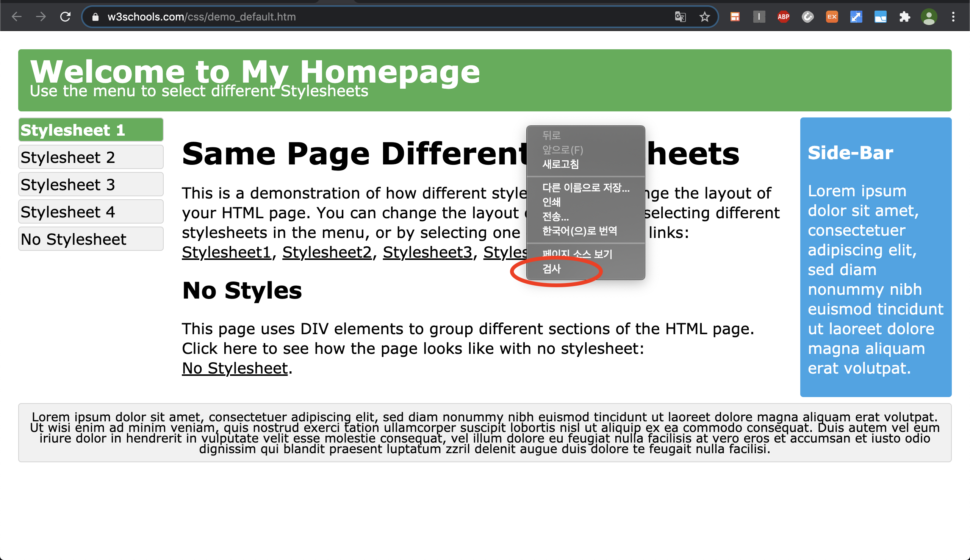Viewport: 970px width, 560px height.
Task: Switch to Stylesheet 2 in the left menu
Action: (x=91, y=157)
